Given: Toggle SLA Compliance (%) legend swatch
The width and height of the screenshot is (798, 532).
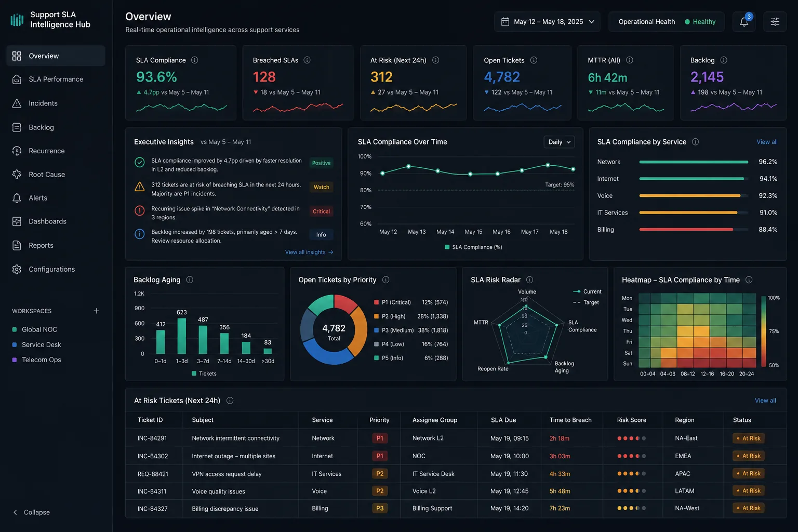Looking at the screenshot, I should pos(447,247).
